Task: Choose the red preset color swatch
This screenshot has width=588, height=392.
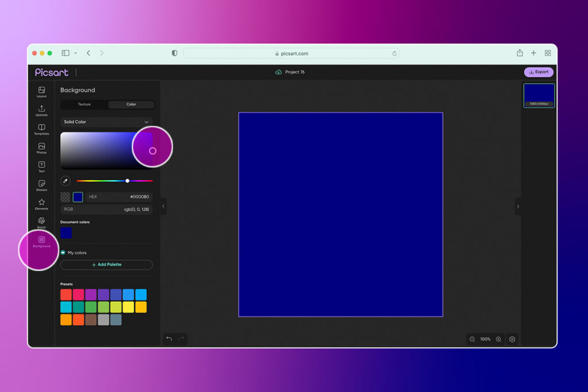Action: pyautogui.click(x=66, y=294)
